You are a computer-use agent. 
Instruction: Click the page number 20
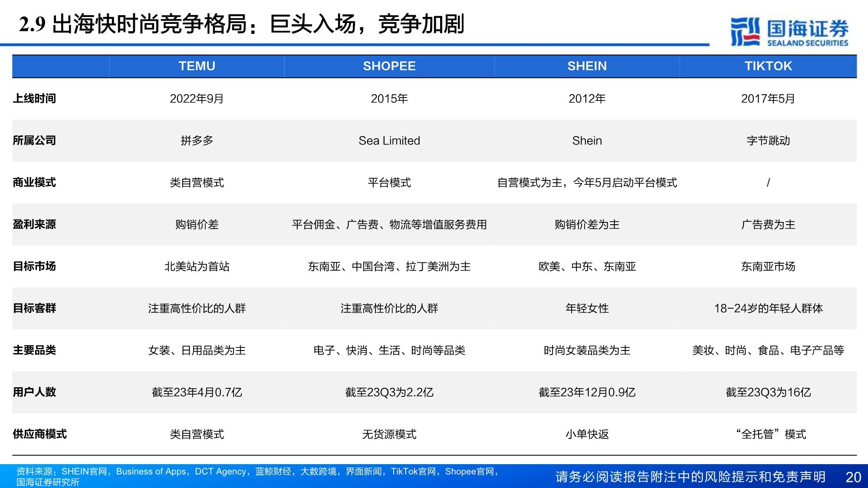click(x=853, y=477)
